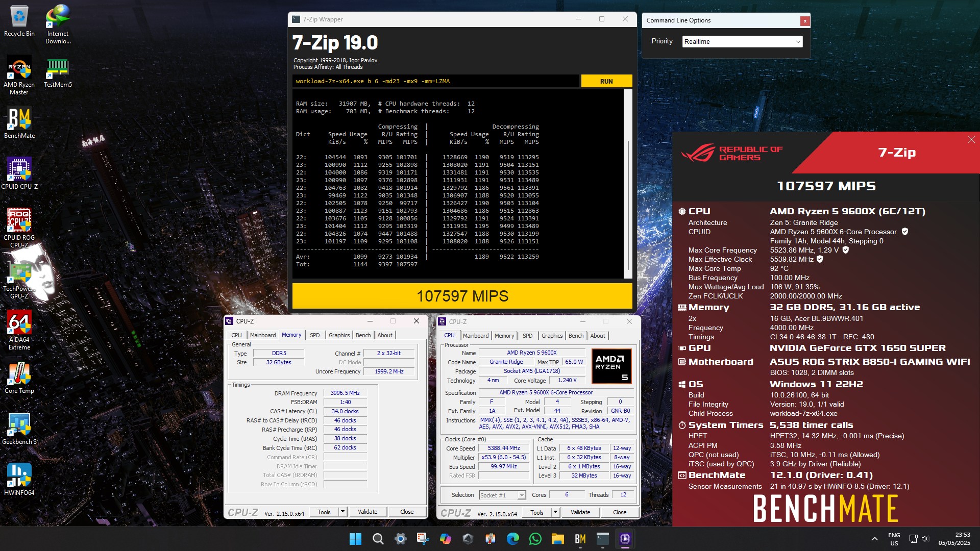Click the Core Speed value 5388.44 MHz
Viewport: 980px width, 551px height.
504,448
